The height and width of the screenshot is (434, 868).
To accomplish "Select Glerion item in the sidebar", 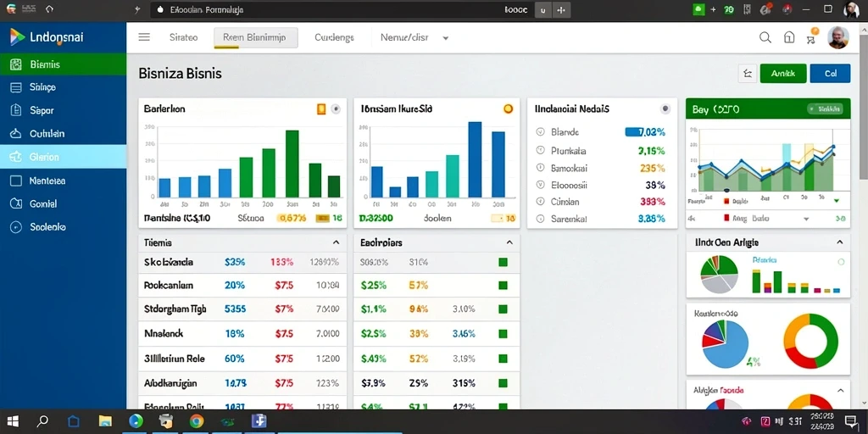I will [63, 157].
